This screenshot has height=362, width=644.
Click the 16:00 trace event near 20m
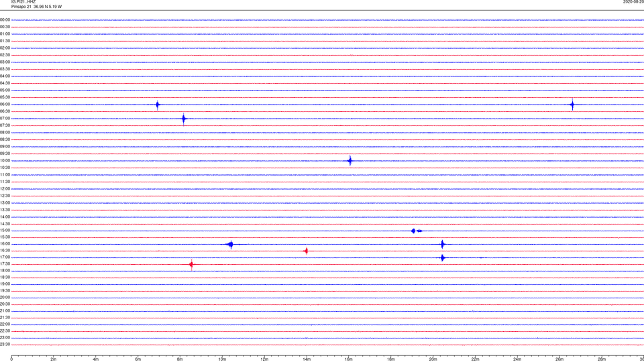[x=442, y=245]
